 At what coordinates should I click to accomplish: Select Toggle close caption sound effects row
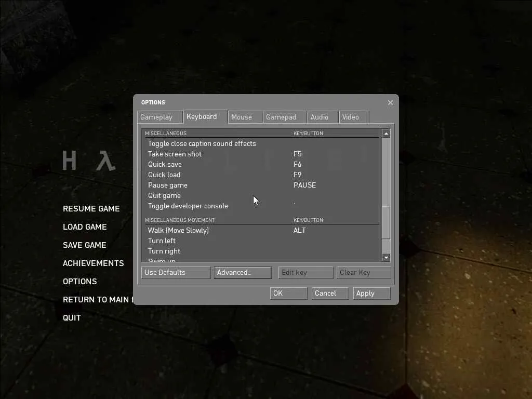coord(262,143)
